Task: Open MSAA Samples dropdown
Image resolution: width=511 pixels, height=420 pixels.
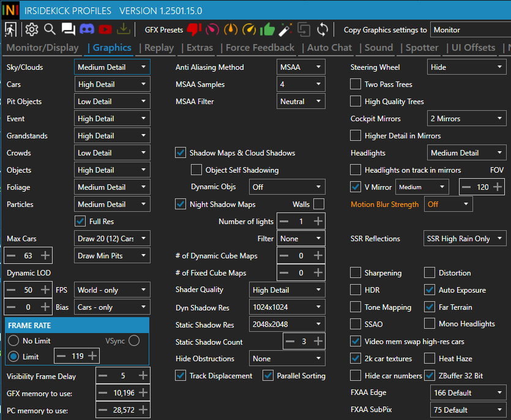Action: click(x=301, y=84)
